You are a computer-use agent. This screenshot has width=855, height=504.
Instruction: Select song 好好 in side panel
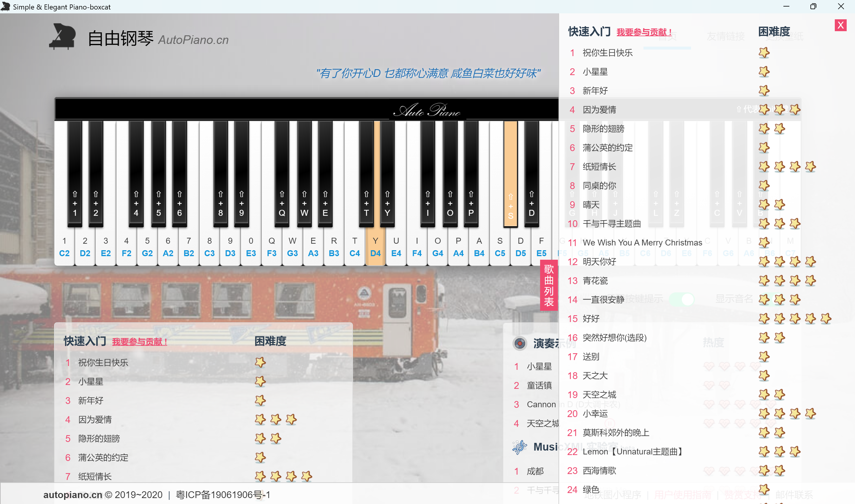pyautogui.click(x=591, y=318)
